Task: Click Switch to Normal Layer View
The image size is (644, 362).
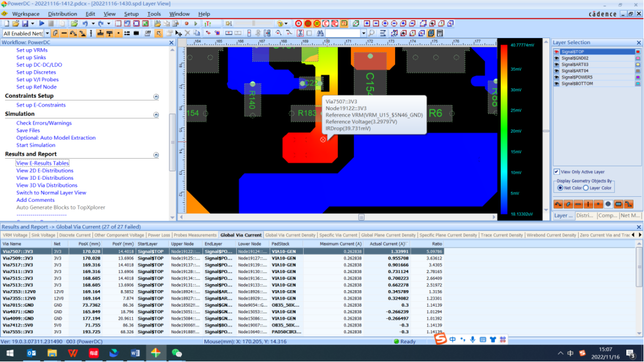Action: point(51,193)
